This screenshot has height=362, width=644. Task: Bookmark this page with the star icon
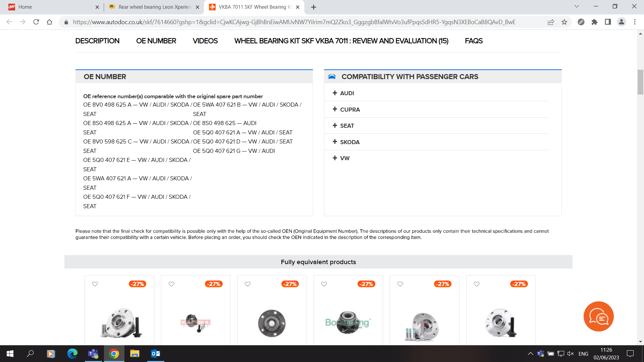(x=564, y=22)
